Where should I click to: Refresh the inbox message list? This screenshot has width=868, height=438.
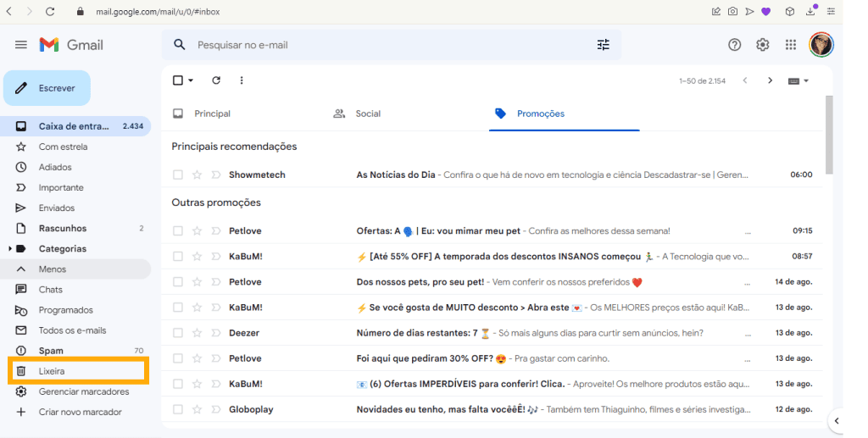click(216, 80)
